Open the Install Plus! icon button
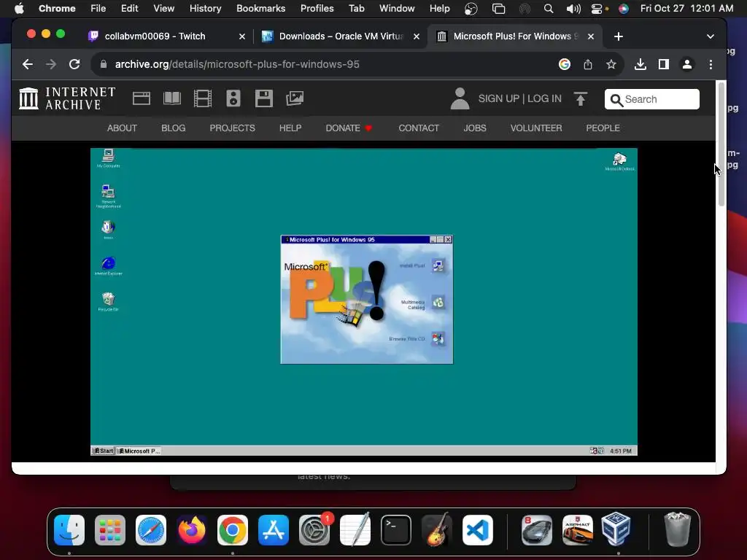 tap(438, 265)
